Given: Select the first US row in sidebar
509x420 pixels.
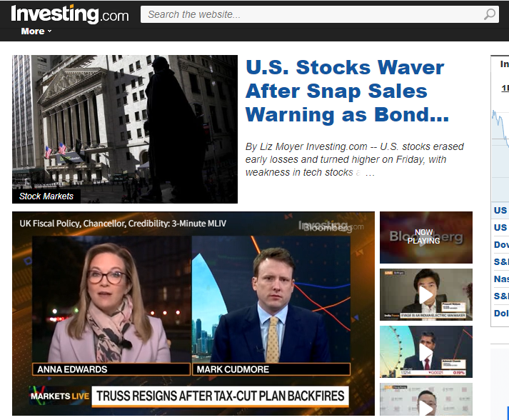Looking at the screenshot, I should click(500, 210).
